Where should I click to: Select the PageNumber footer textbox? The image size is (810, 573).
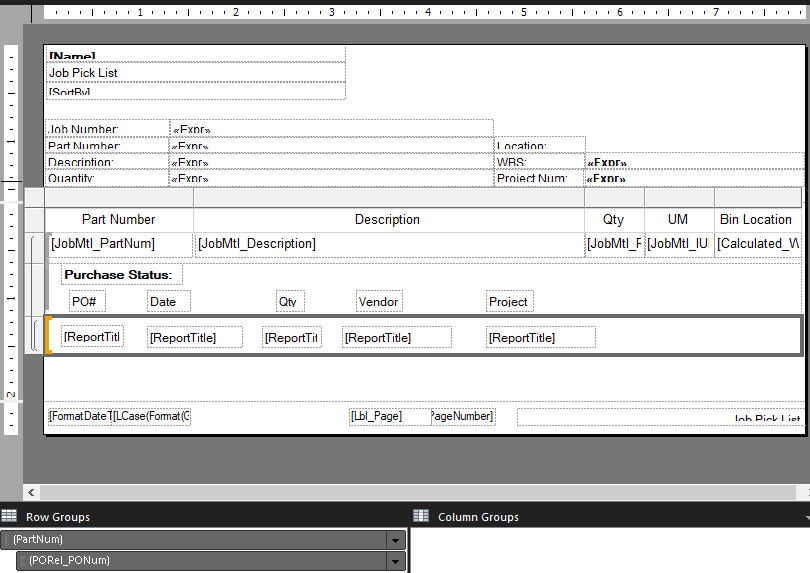(463, 416)
